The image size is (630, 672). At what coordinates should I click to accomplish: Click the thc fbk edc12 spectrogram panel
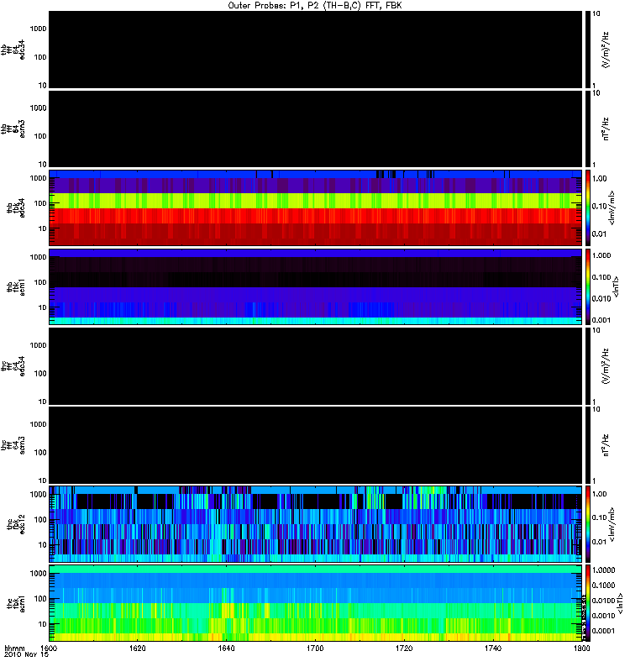point(315,524)
